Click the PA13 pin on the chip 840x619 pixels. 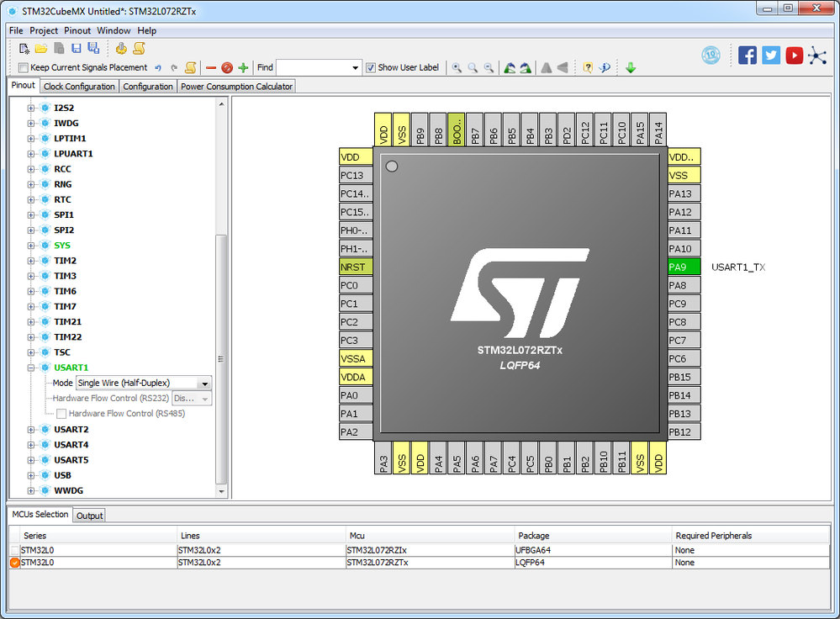(x=684, y=193)
